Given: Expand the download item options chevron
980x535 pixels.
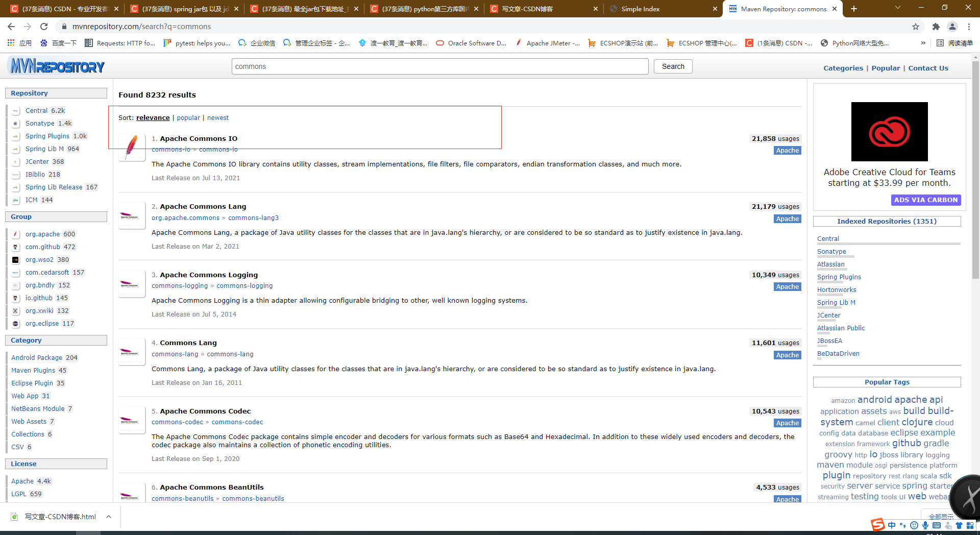Looking at the screenshot, I should click(109, 517).
